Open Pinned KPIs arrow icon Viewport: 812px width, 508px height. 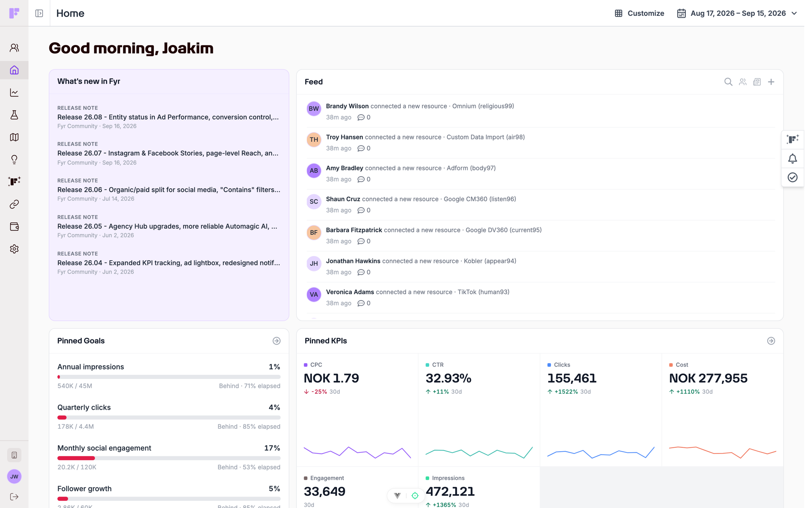tap(771, 341)
